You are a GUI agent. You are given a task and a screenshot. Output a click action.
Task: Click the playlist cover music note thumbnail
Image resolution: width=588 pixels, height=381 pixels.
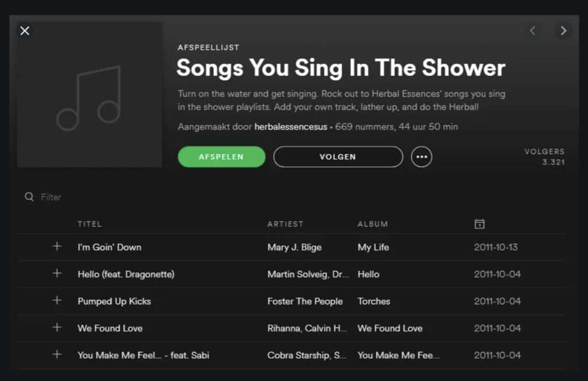pos(90,95)
